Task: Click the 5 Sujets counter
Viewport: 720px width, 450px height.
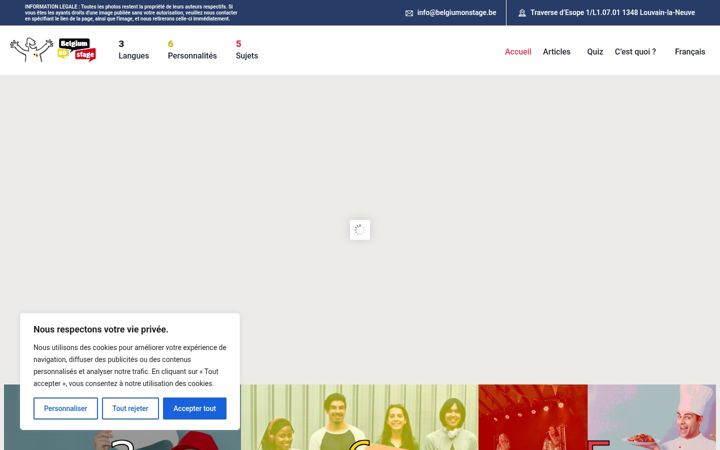Action: 247,50
